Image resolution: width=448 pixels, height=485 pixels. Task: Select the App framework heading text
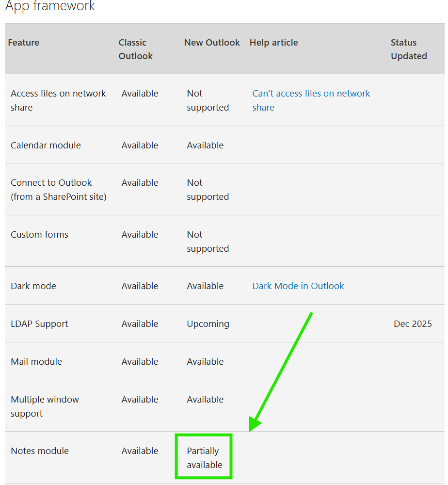50,6
